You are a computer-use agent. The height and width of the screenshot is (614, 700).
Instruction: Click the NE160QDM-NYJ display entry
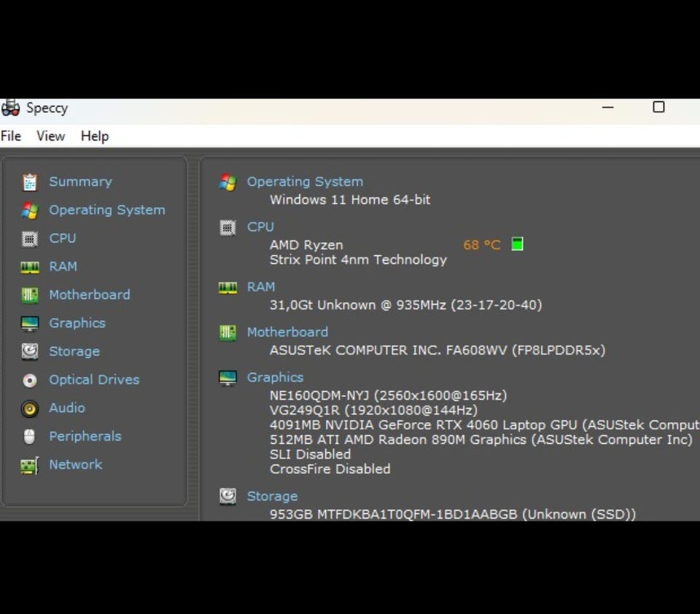click(389, 396)
